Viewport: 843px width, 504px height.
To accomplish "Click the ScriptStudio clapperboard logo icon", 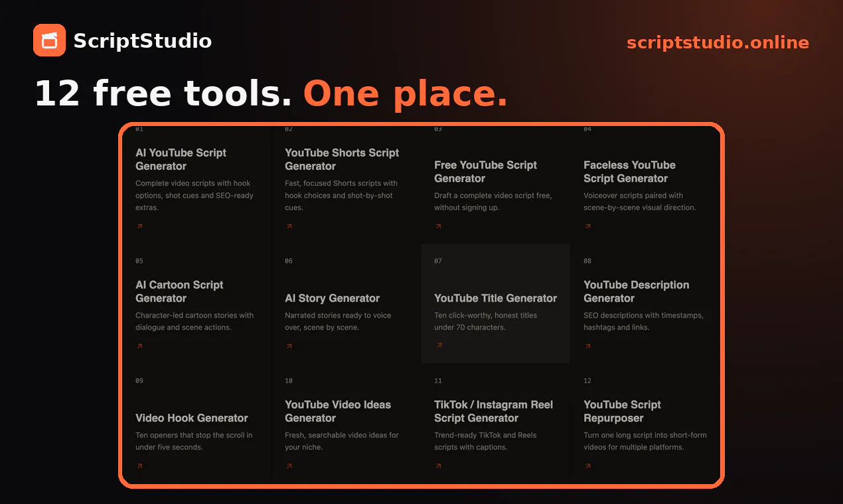I will point(49,40).
